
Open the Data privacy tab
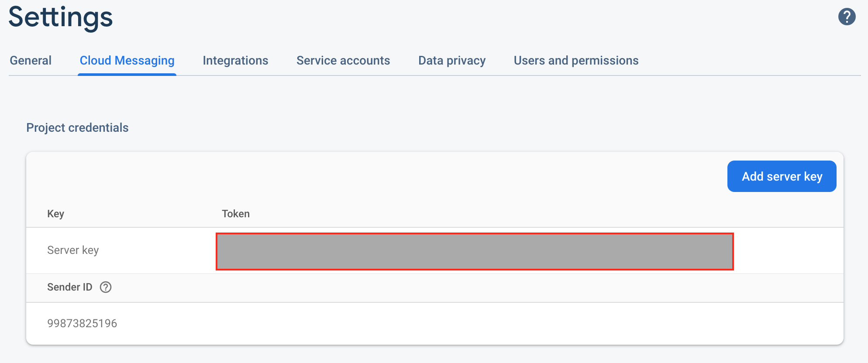(452, 61)
